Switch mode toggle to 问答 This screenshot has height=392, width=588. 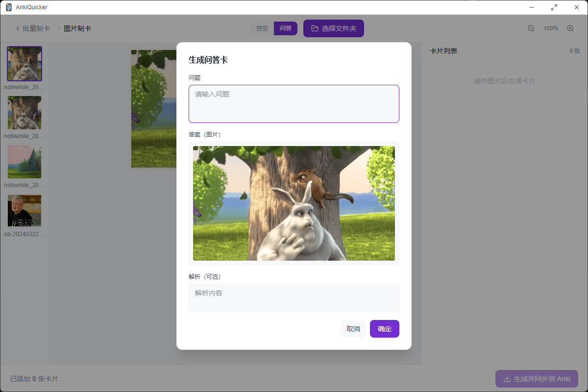tap(286, 28)
